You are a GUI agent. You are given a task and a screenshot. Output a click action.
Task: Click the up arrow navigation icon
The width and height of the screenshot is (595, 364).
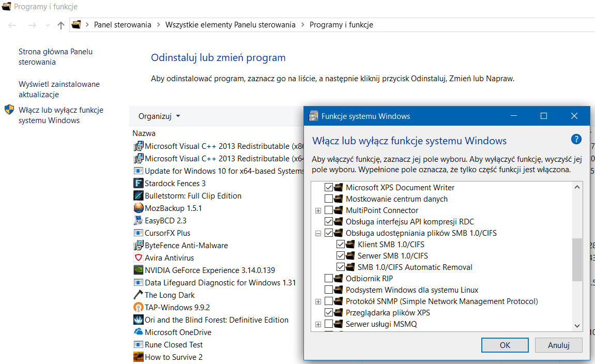click(60, 25)
